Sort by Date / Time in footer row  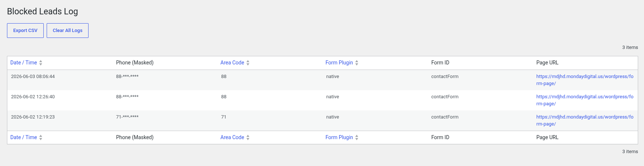[x=24, y=137]
